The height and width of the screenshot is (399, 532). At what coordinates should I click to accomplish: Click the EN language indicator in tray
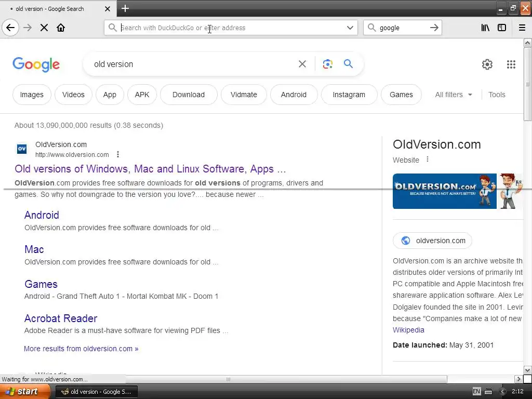pos(476,392)
